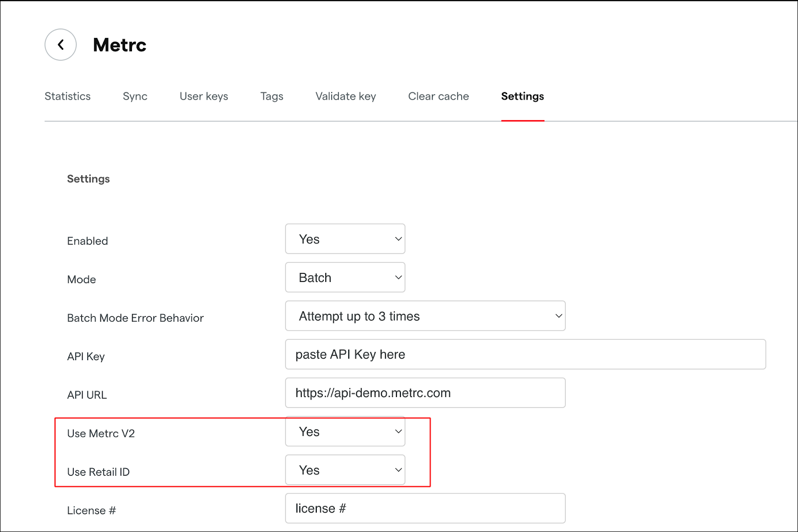Click the Metrc page title
The width and height of the screenshot is (798, 532).
tap(120, 45)
